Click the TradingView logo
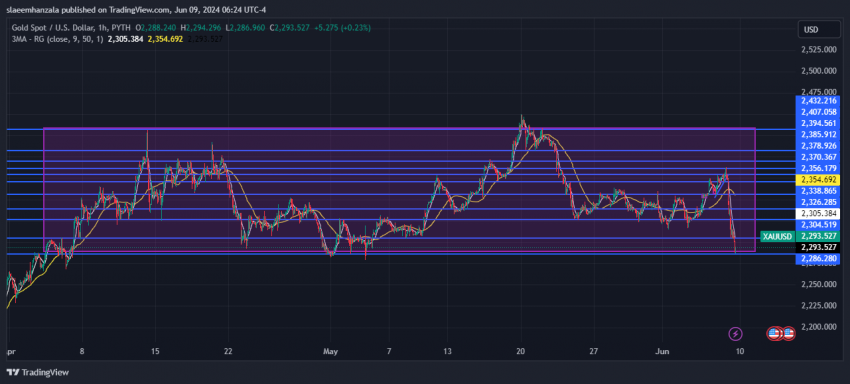 tap(38, 373)
